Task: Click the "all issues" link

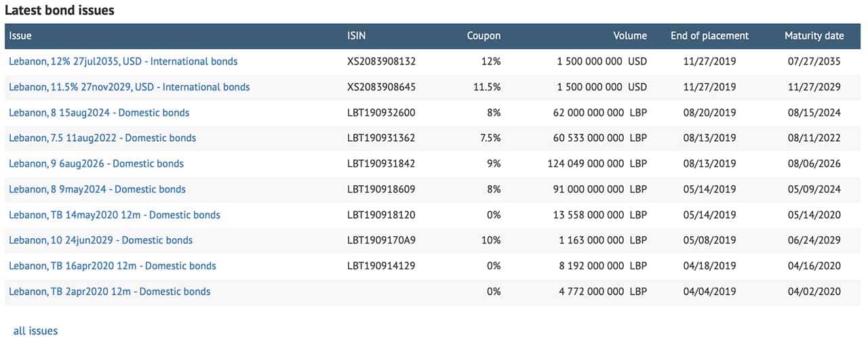Action: (x=35, y=331)
